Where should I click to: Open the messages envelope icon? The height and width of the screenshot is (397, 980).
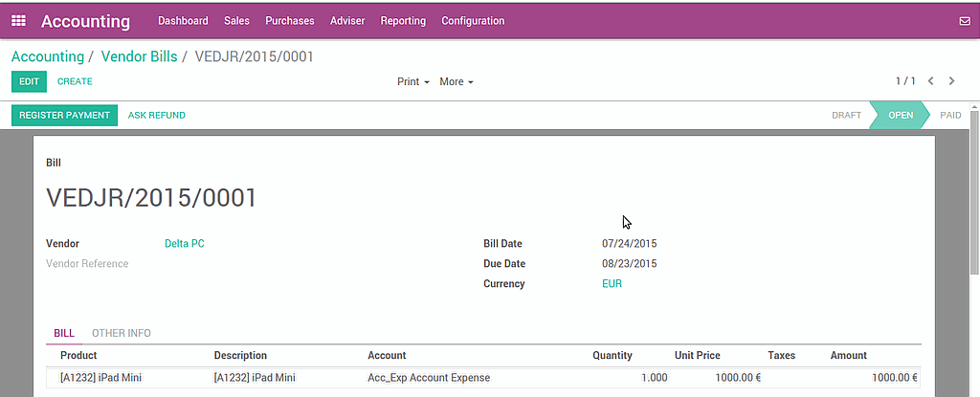(964, 20)
